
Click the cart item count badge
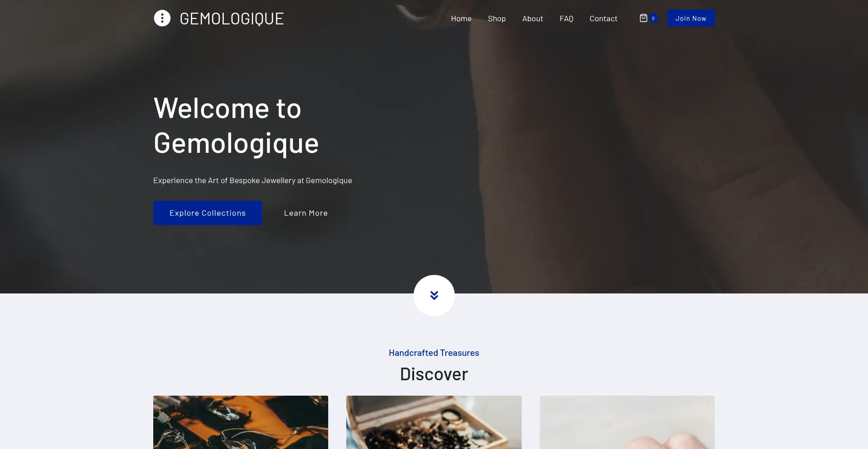tap(653, 19)
